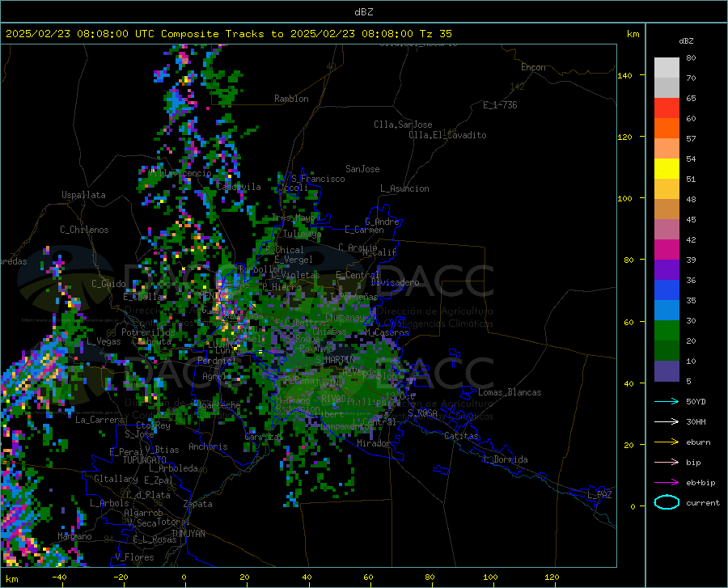Viewport: 728px width, 588px height.
Task: Click the Gltallary map label
Action: click(x=116, y=479)
